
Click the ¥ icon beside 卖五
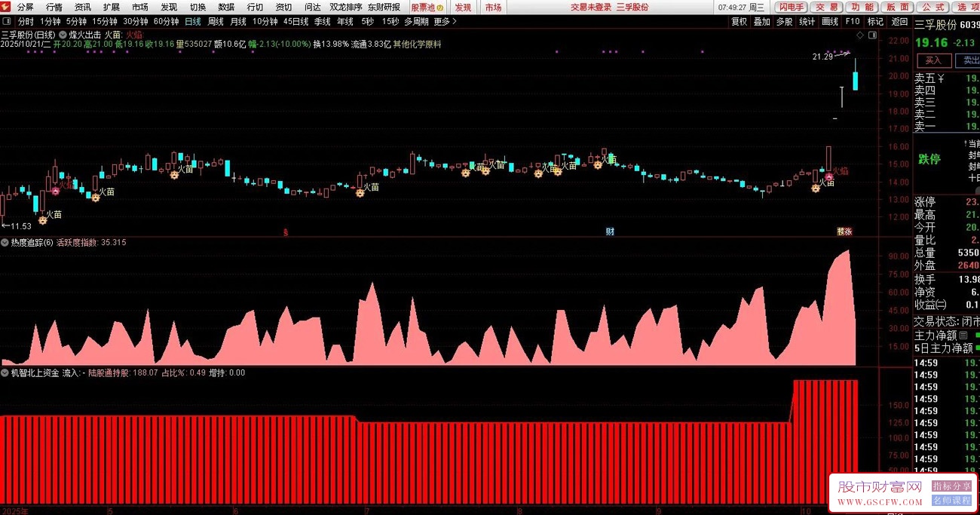pos(941,78)
